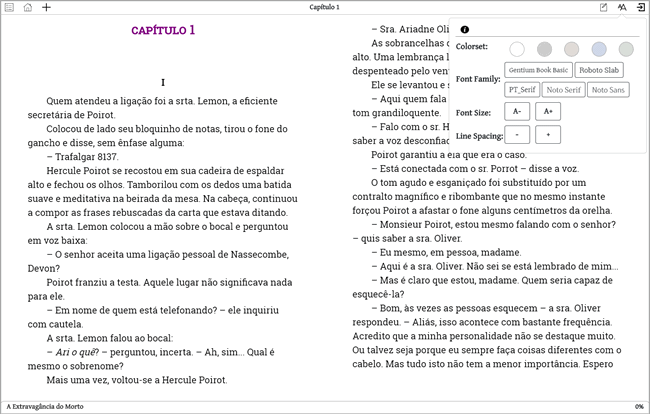650x414 pixels.
Task: Click the 'Colorset:' label
Action: click(472, 46)
